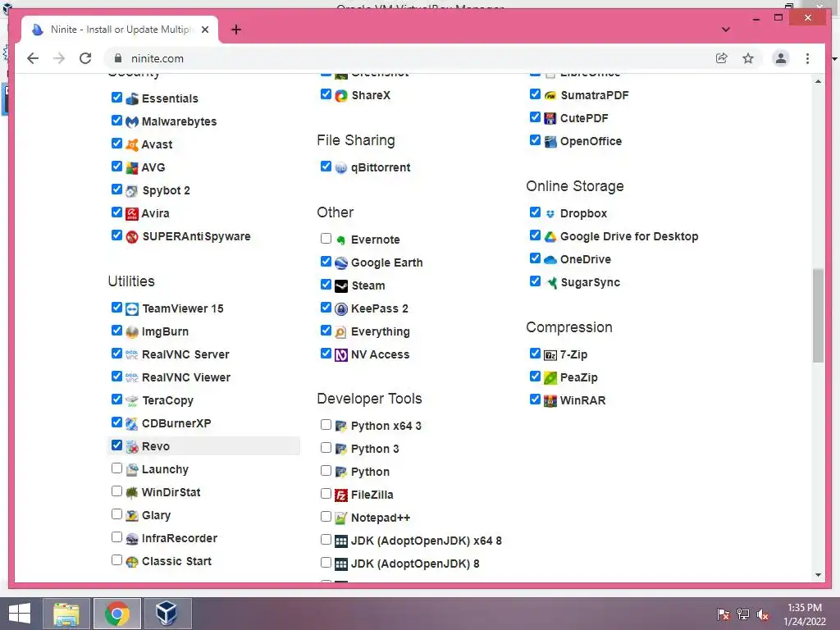Open the Chrome profile menu

781,58
